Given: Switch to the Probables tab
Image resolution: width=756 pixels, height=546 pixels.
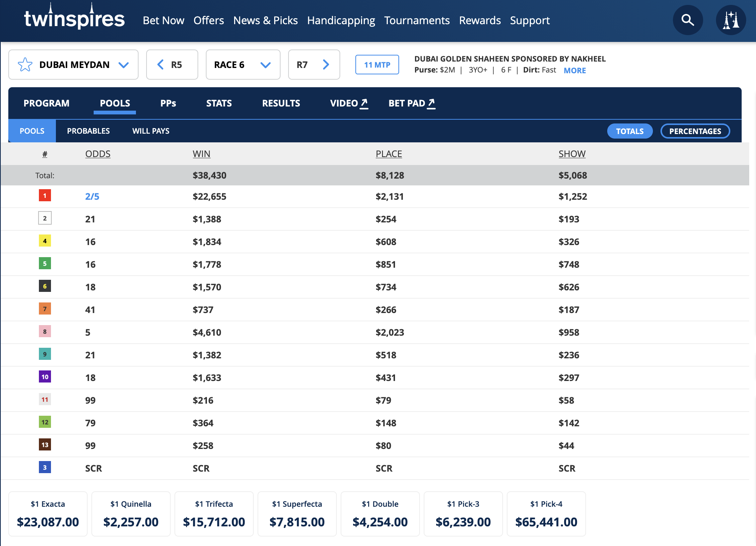Looking at the screenshot, I should pos(88,131).
